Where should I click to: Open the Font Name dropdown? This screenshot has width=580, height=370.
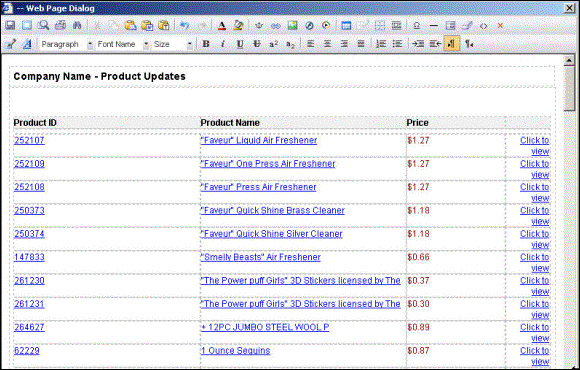[x=122, y=44]
